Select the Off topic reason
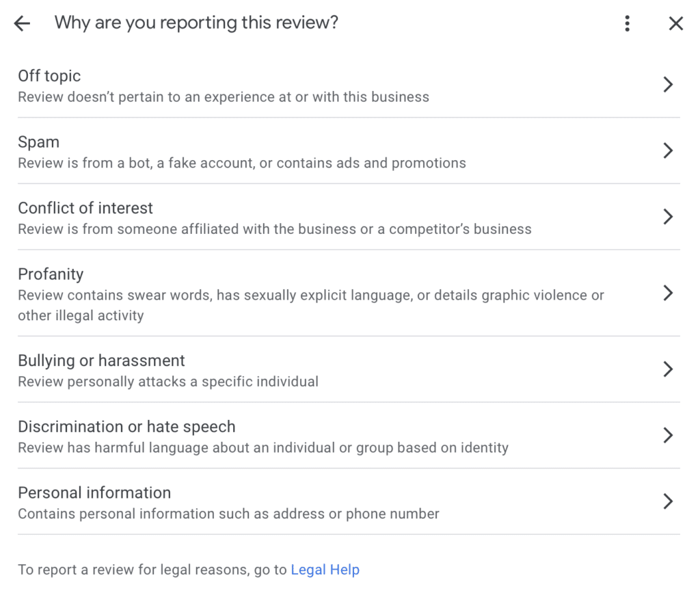 tap(349, 85)
